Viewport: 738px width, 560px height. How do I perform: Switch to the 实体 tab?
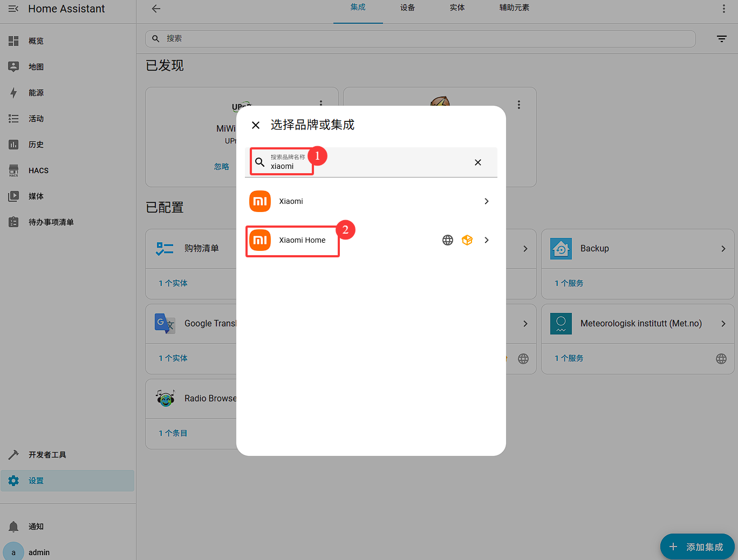(x=457, y=8)
